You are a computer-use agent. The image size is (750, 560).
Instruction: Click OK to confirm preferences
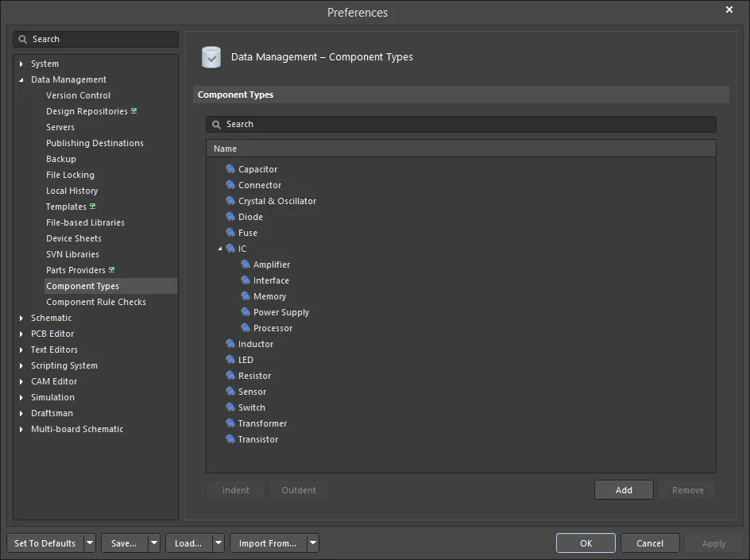586,543
